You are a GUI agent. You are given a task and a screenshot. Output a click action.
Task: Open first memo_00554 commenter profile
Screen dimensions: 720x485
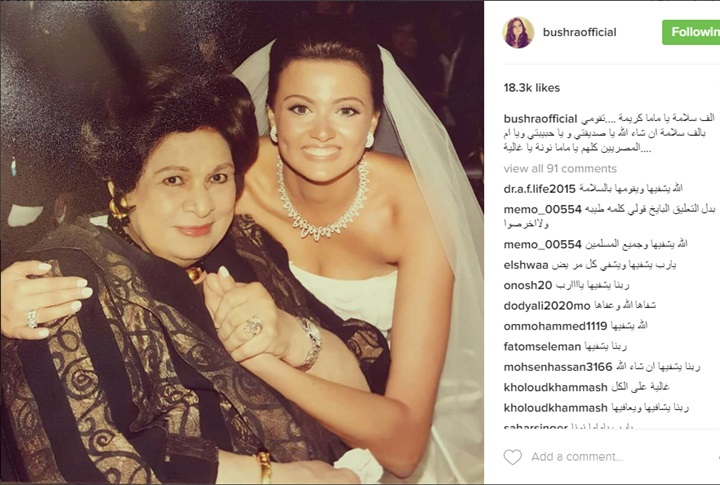click(542, 209)
